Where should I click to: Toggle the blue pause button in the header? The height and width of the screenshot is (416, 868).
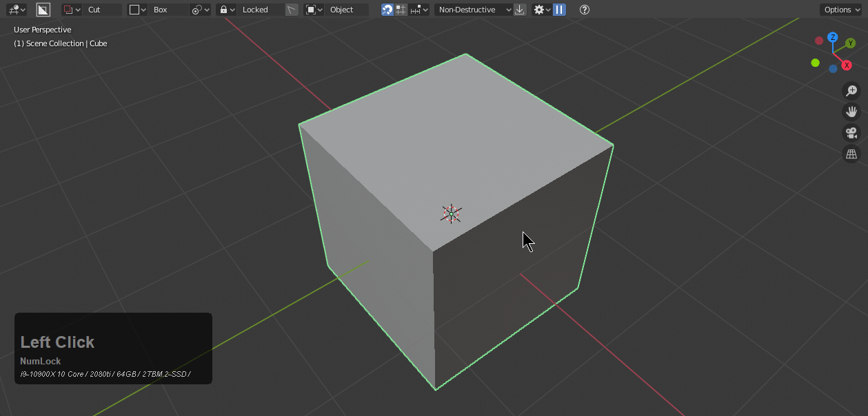click(x=559, y=10)
